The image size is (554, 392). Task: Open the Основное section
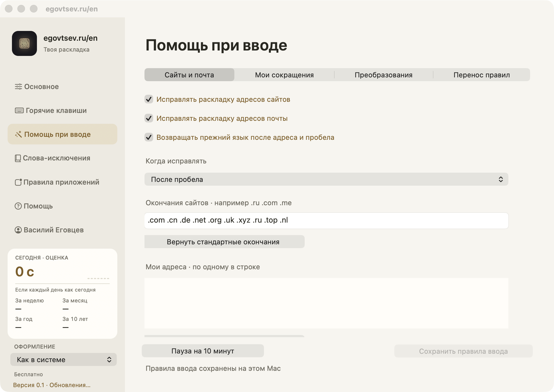62,87
